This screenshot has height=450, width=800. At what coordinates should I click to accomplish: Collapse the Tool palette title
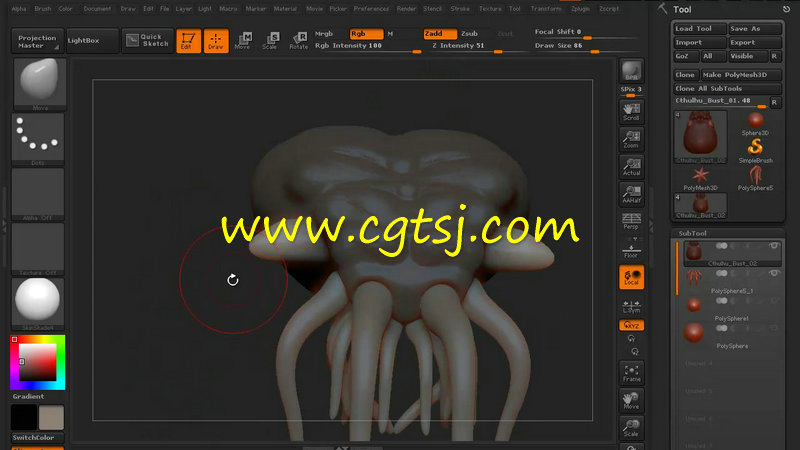click(682, 9)
